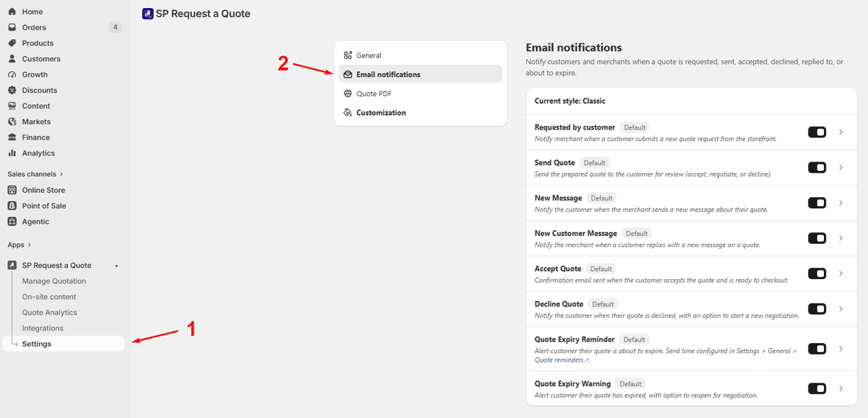Screen dimensions: 868x418
Task: Click the Products tag icon
Action: [x=12, y=43]
